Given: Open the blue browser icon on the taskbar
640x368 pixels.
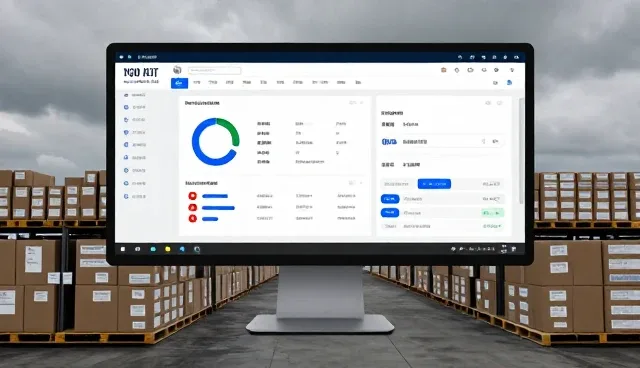Looking at the screenshot, I should (182, 249).
